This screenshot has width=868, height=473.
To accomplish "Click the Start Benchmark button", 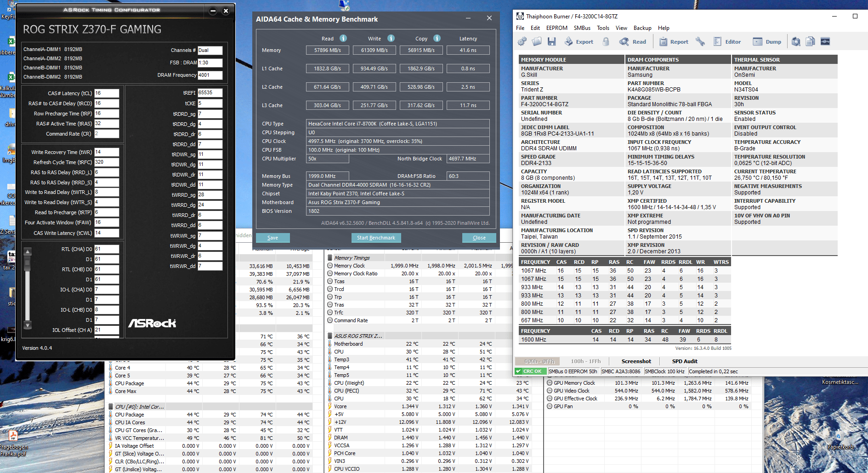I will [376, 238].
